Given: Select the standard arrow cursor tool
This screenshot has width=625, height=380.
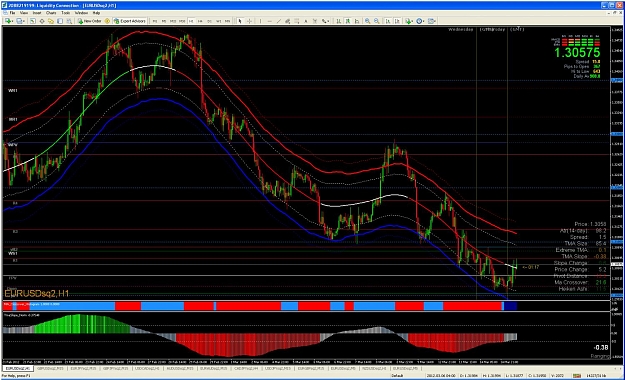Looking at the screenshot, I should pos(240,21).
